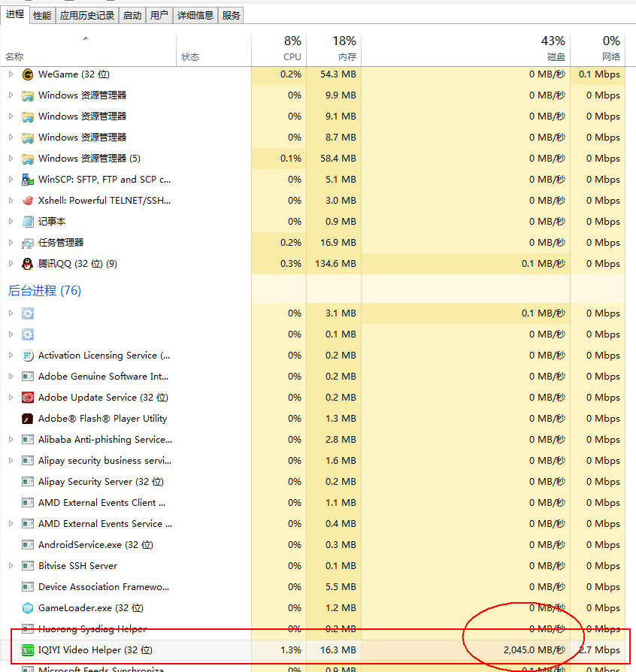Select the IQIYI Video Helper (32 位) name
Screen dimensions: 636x672
pyautogui.click(x=95, y=650)
